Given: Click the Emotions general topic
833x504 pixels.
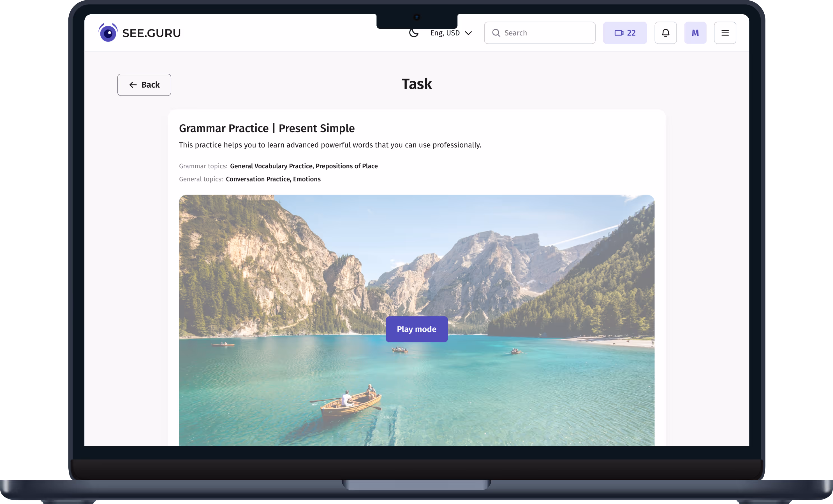Looking at the screenshot, I should (x=307, y=179).
